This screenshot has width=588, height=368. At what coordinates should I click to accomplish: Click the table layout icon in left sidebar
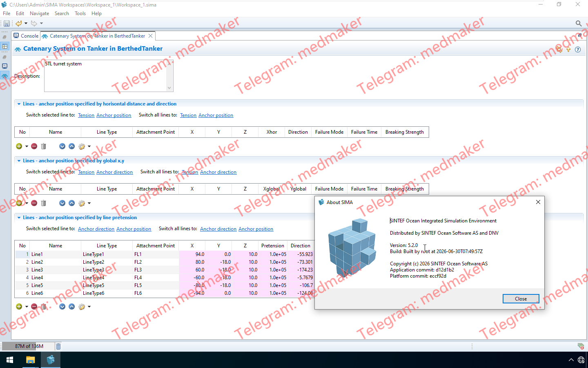click(x=5, y=46)
